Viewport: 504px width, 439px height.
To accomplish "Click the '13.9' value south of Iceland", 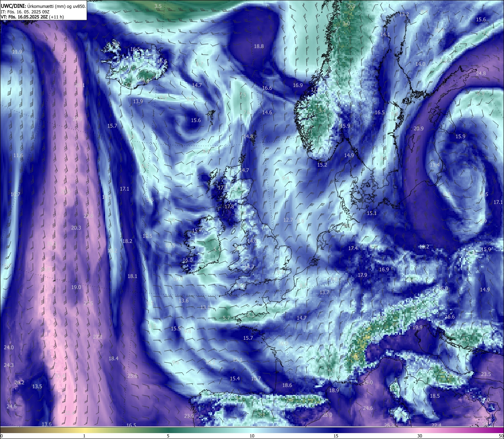I will (x=138, y=101).
